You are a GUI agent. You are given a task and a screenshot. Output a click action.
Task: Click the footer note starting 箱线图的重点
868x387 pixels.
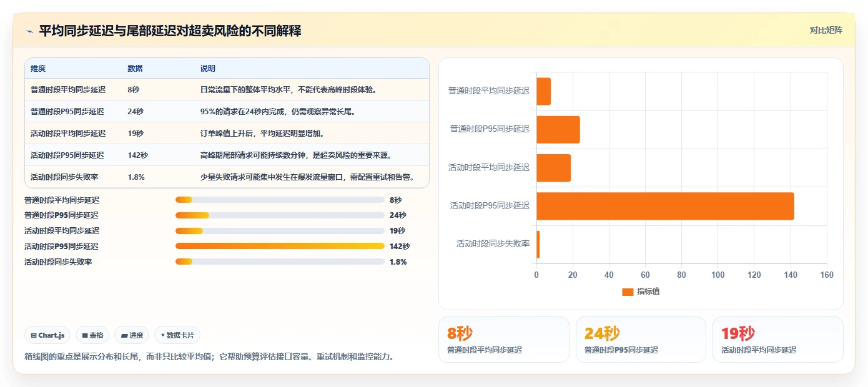coord(209,357)
